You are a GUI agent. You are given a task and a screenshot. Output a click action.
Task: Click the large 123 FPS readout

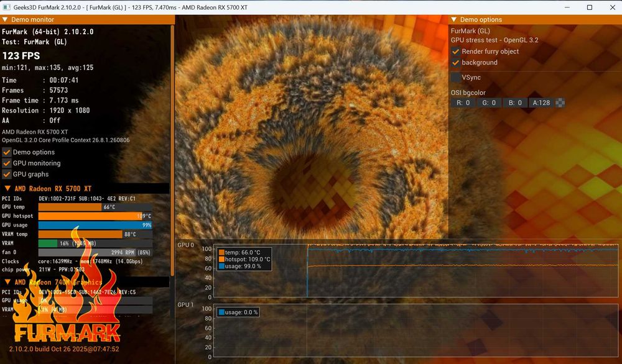(x=21, y=56)
